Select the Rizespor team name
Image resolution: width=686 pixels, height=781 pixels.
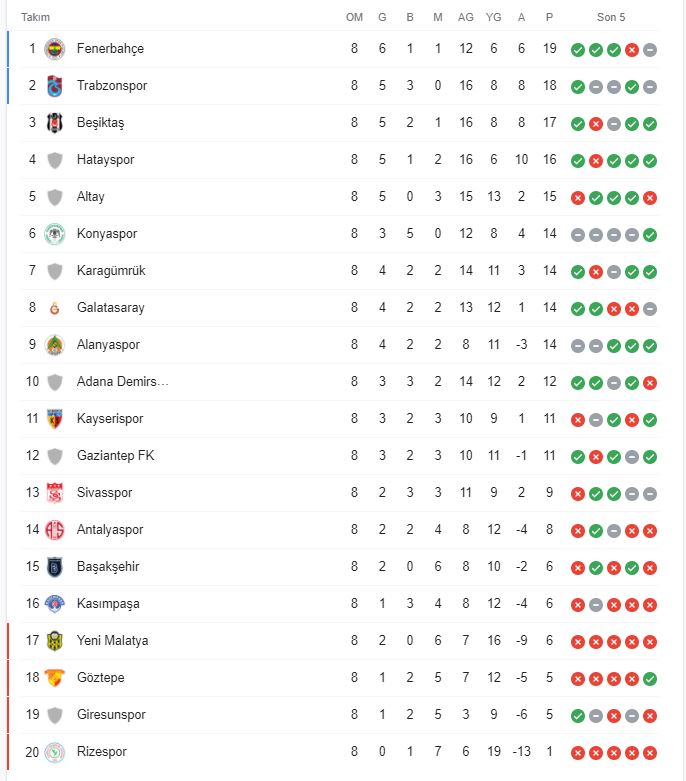click(102, 752)
